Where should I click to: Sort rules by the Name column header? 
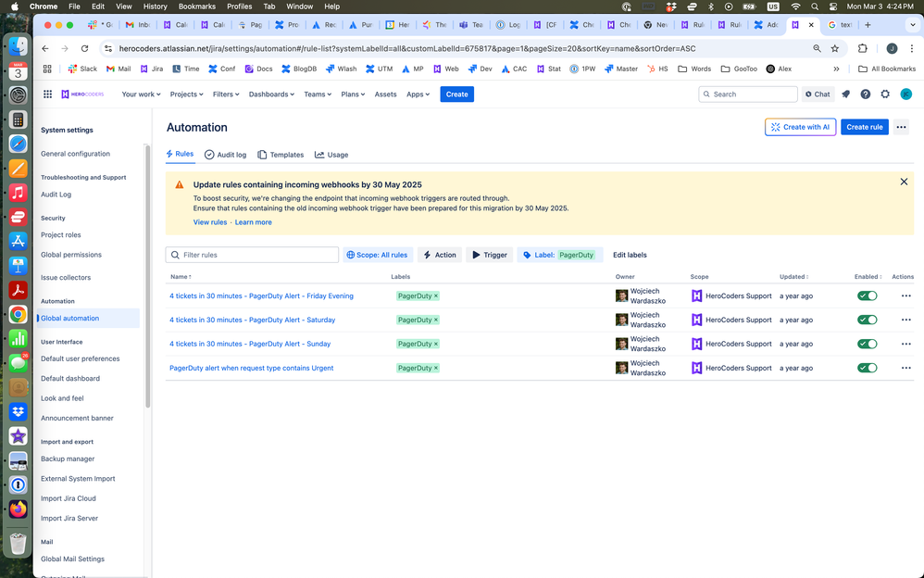coord(181,277)
